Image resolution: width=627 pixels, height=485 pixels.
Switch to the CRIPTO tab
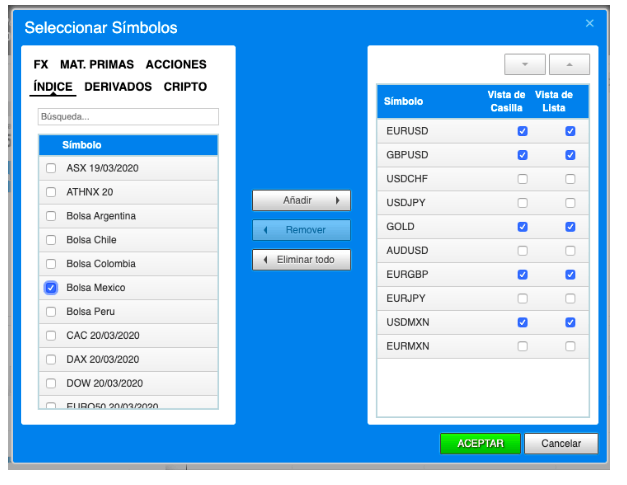pos(185,87)
